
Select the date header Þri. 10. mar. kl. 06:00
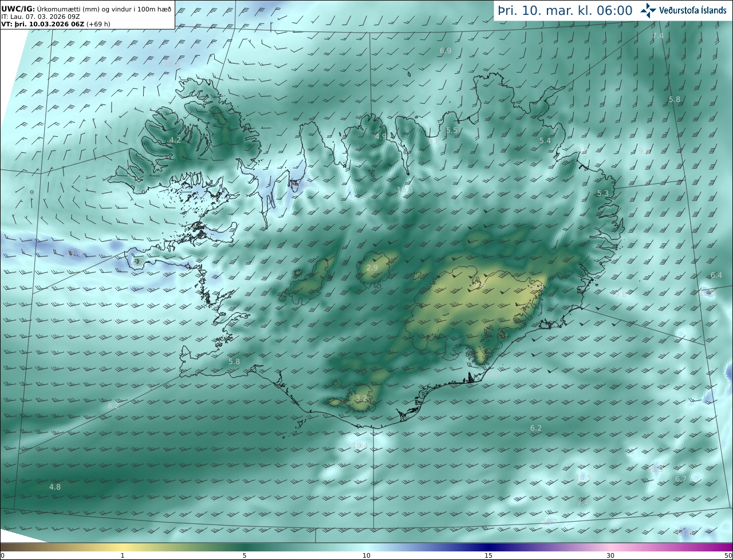(x=565, y=11)
